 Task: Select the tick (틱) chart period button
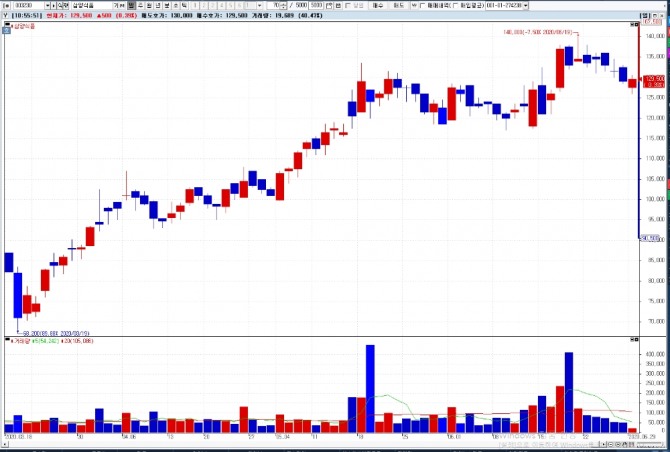click(x=184, y=6)
